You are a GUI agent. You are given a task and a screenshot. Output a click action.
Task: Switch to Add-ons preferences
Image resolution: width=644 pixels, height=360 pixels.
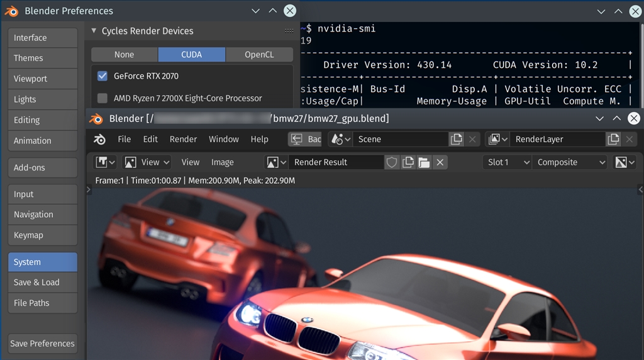[x=43, y=167]
